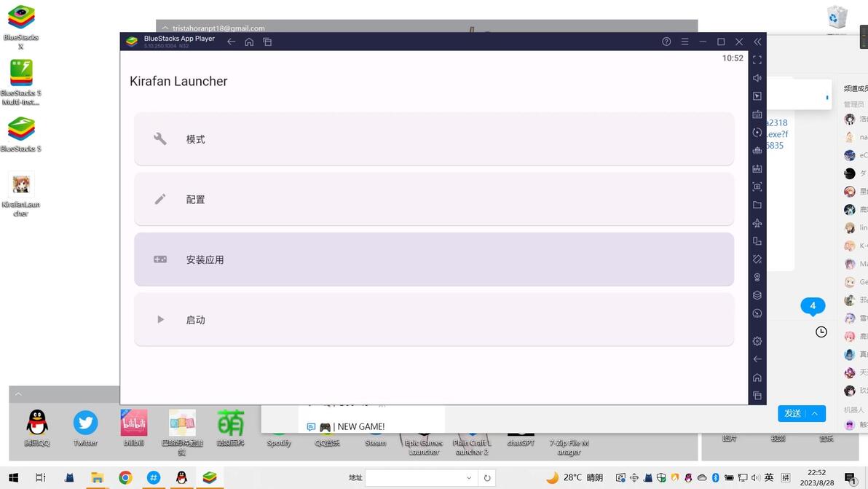Open the 28°C 晴朗 weather widget
Viewport: 868px width, 489px height.
click(x=574, y=477)
